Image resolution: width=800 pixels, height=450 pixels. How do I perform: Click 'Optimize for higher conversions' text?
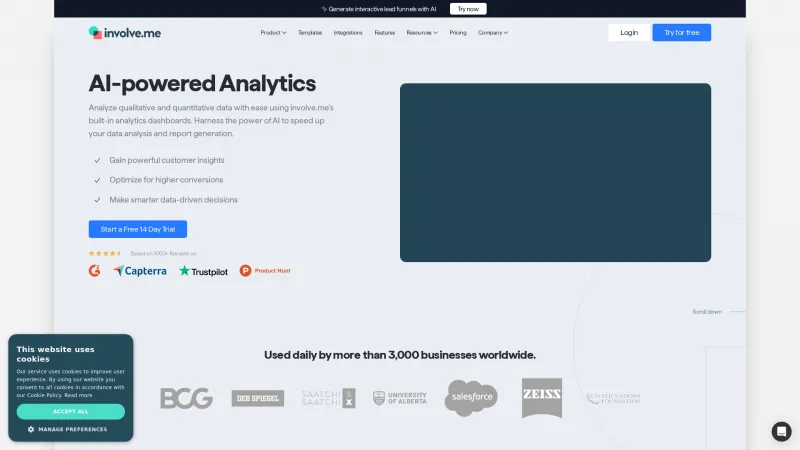[x=166, y=180]
